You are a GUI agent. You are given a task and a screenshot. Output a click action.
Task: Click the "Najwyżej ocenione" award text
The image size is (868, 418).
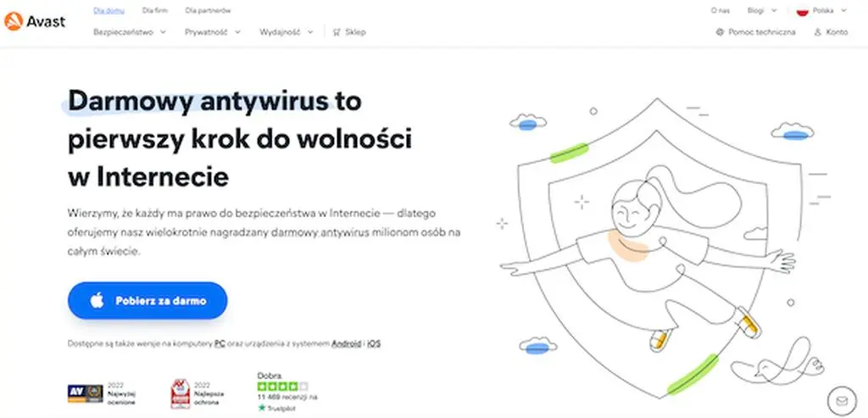point(122,398)
